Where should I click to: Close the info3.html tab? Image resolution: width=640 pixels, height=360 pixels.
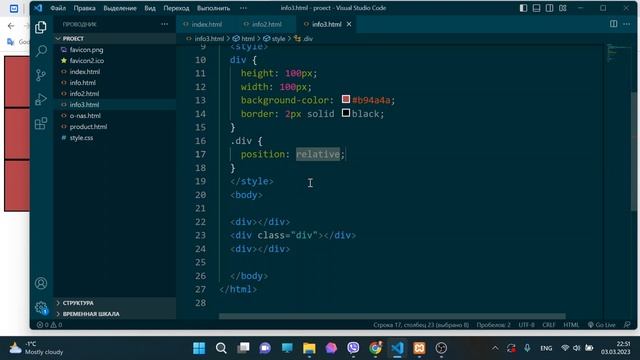coord(349,24)
